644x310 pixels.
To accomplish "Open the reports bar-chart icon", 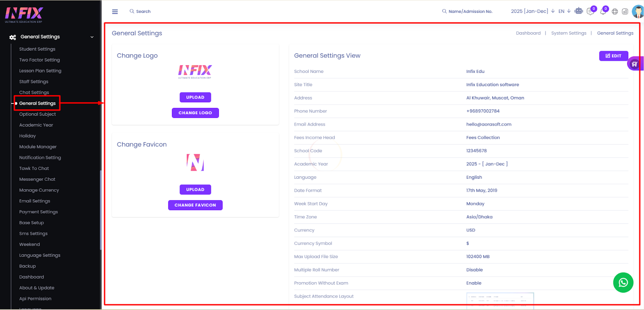I will pyautogui.click(x=625, y=12).
